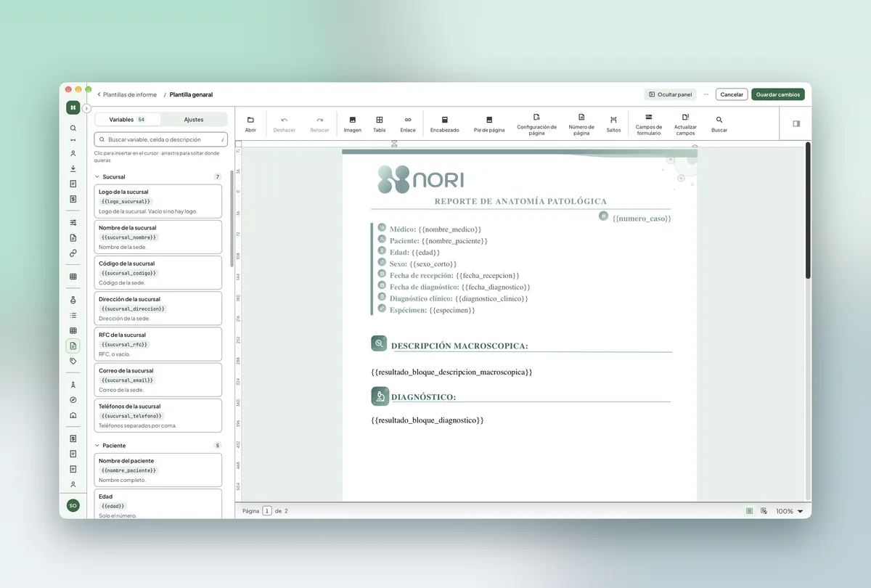Add a link with the Enlace tool
The width and height of the screenshot is (871, 588).
(408, 124)
